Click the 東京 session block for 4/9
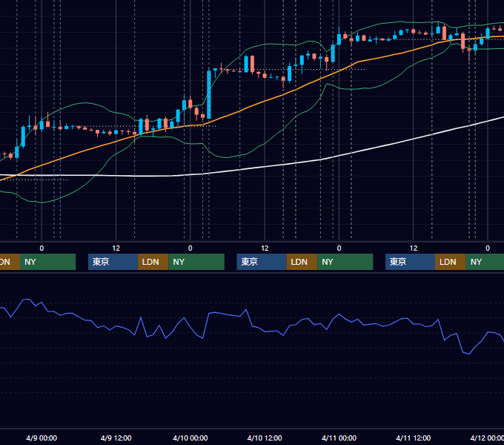The image size is (504, 445). click(113, 262)
